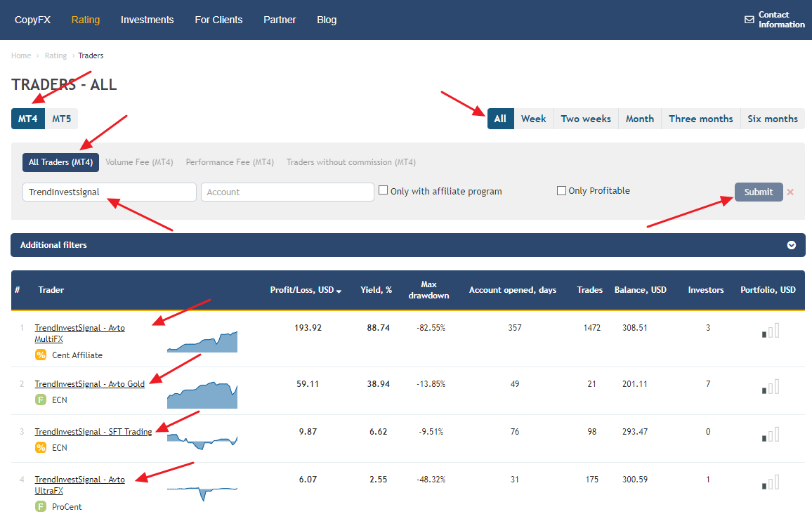The height and width of the screenshot is (514, 812).
Task: Clear filters with the red X icon
Action: tap(790, 192)
